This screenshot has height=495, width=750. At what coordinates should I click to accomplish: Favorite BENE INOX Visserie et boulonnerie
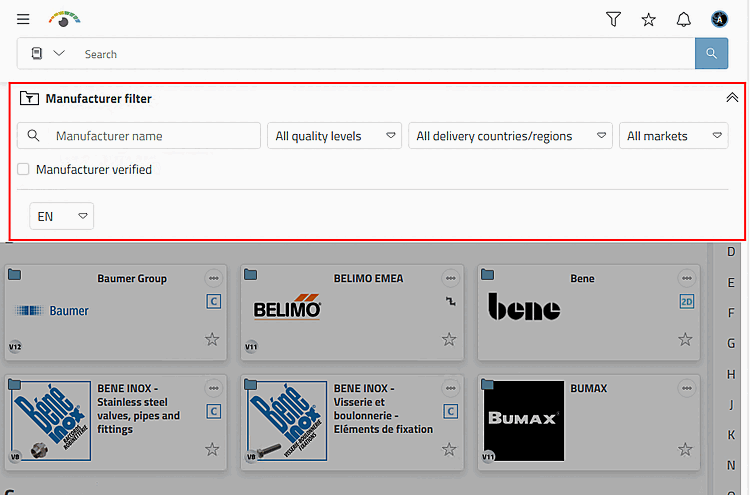click(x=449, y=449)
